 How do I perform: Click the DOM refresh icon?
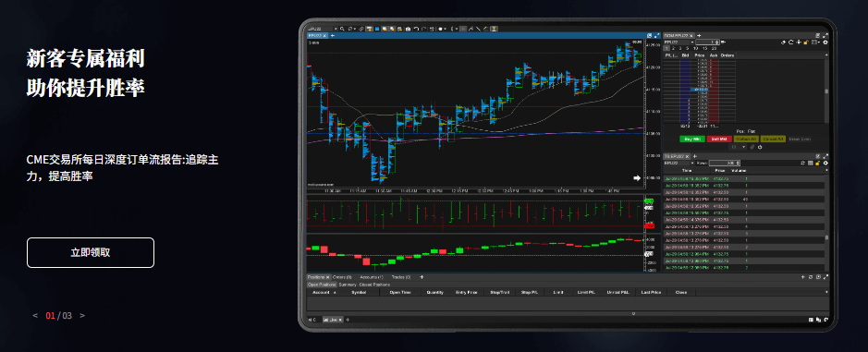pos(791,42)
